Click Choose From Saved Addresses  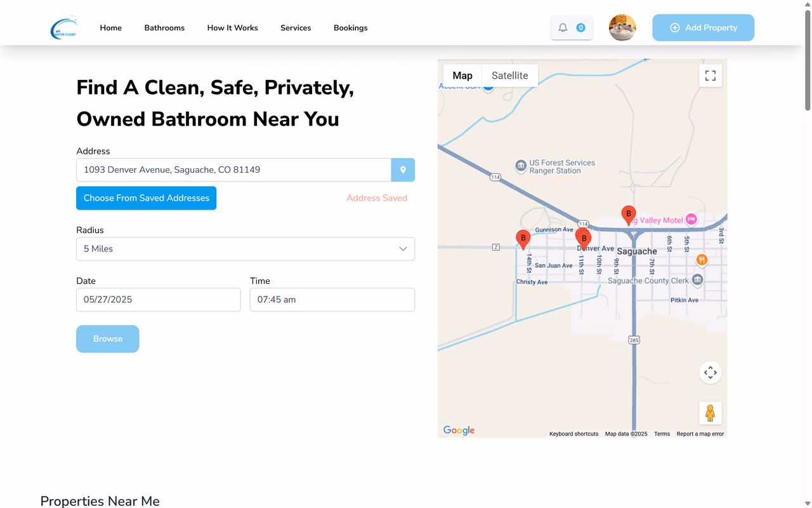pos(146,198)
